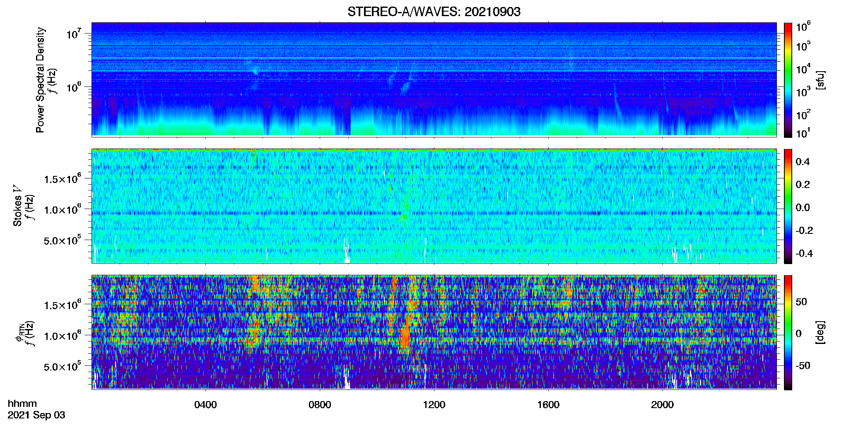The width and height of the screenshot is (868, 447).
Task: Click the 0.0 value on Stokes color bar
Action: point(803,207)
